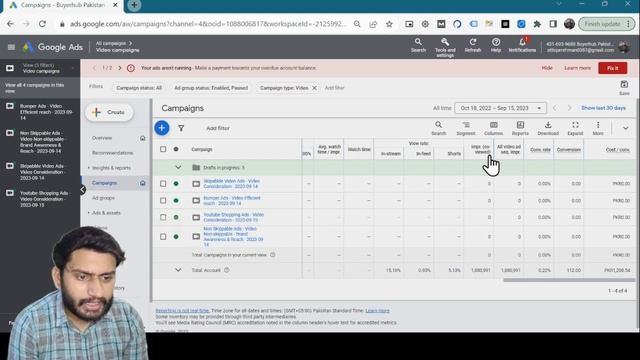Go to next alert message arrow
640x360 pixels.
point(120,68)
